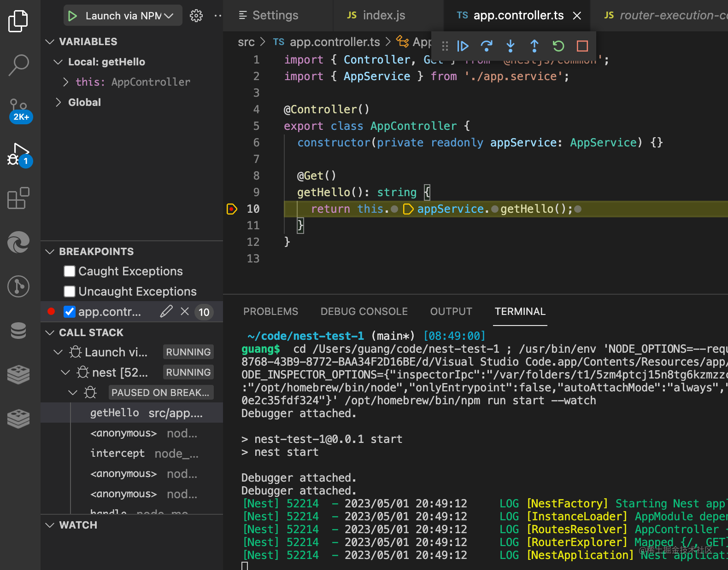Image resolution: width=728 pixels, height=570 pixels.
Task: Click Step Into in debug toolbar
Action: tap(511, 46)
